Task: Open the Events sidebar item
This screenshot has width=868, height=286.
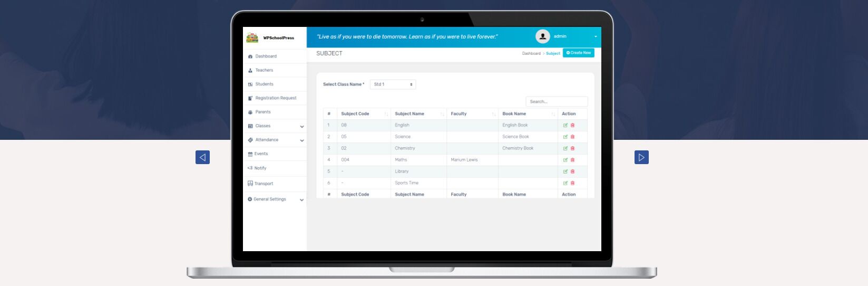Action: coord(275,154)
